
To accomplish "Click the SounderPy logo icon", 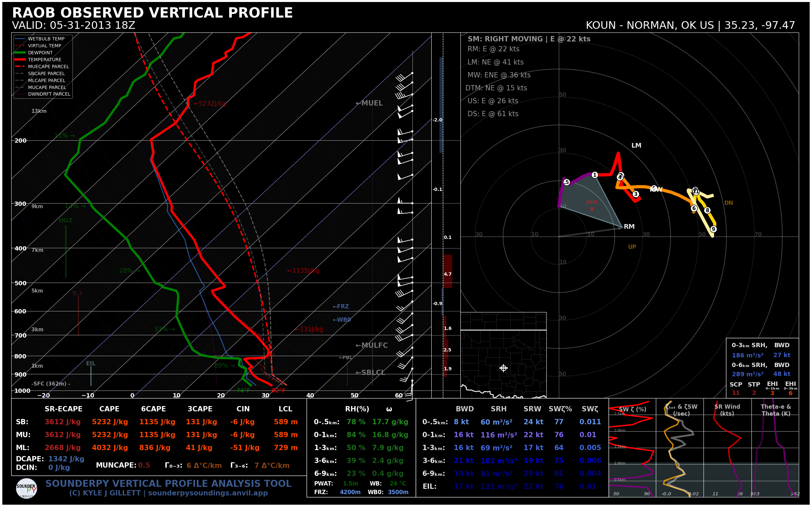I will [x=26, y=488].
